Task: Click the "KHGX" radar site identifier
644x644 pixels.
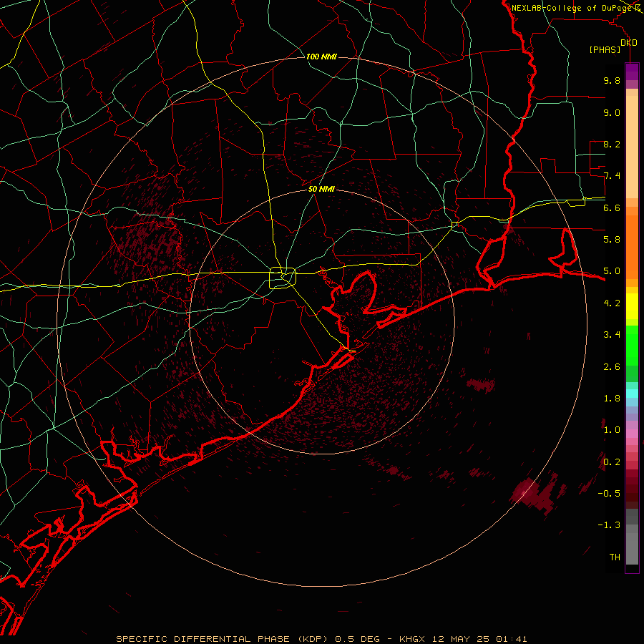Action: 413,639
